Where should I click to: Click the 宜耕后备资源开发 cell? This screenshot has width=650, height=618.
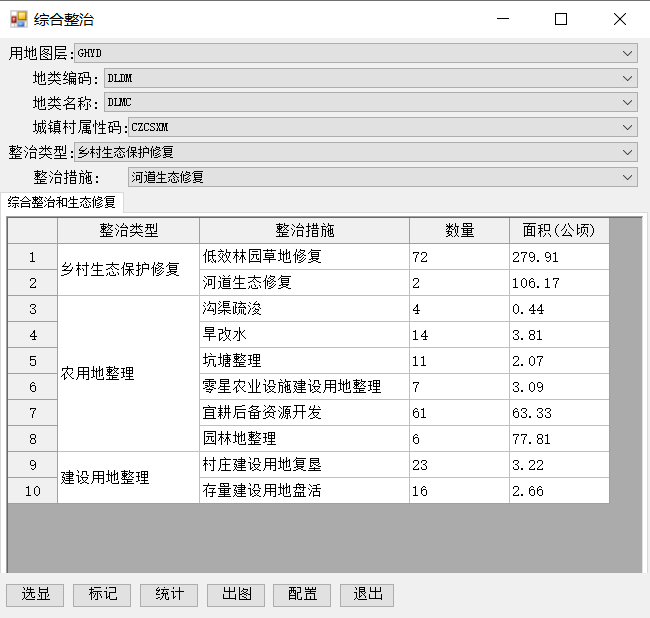pos(305,413)
